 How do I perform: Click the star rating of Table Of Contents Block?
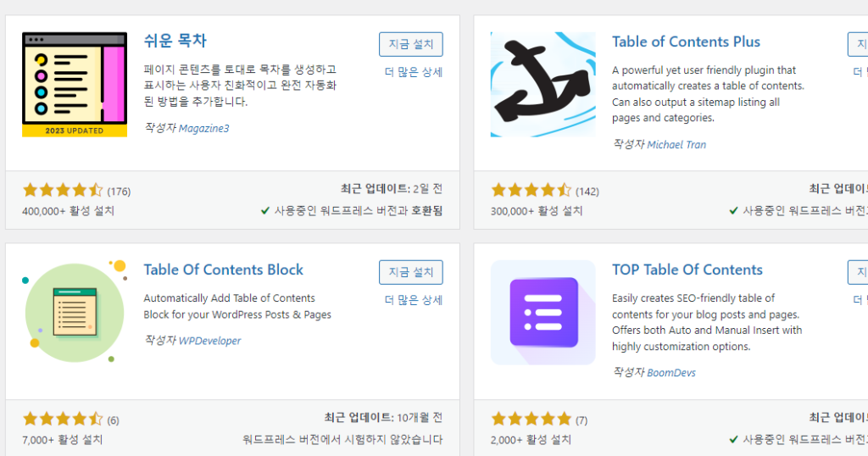(x=63, y=419)
